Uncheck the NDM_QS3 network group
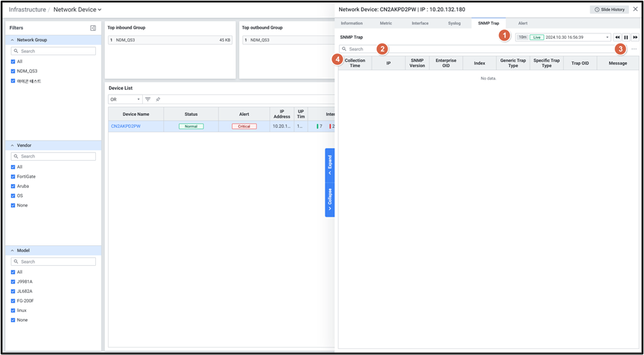 (x=13, y=71)
